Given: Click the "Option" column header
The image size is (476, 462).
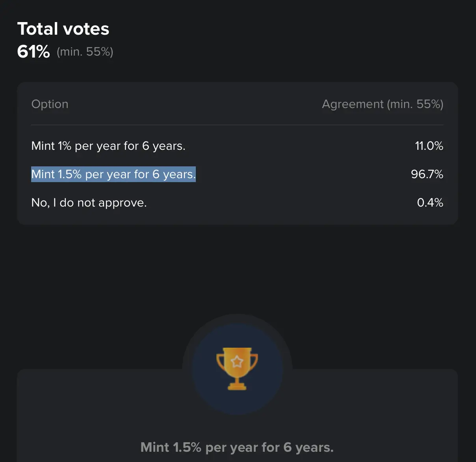Looking at the screenshot, I should (50, 104).
